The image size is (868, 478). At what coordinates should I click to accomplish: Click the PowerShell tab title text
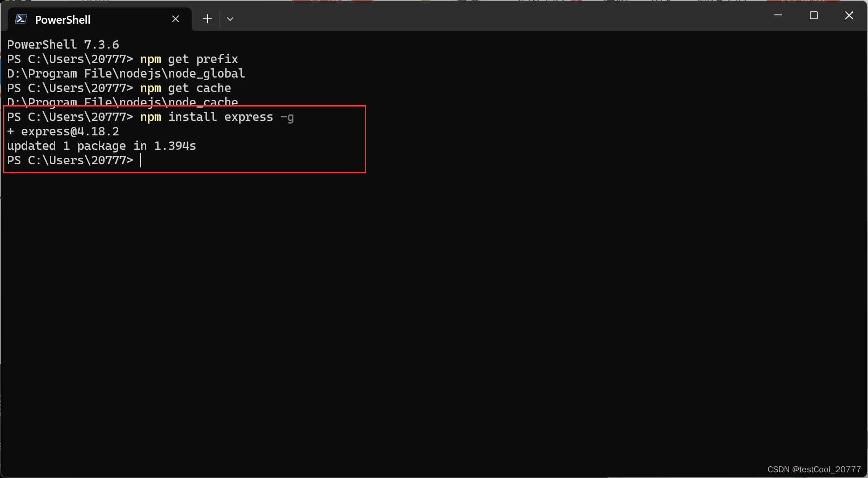pos(63,19)
